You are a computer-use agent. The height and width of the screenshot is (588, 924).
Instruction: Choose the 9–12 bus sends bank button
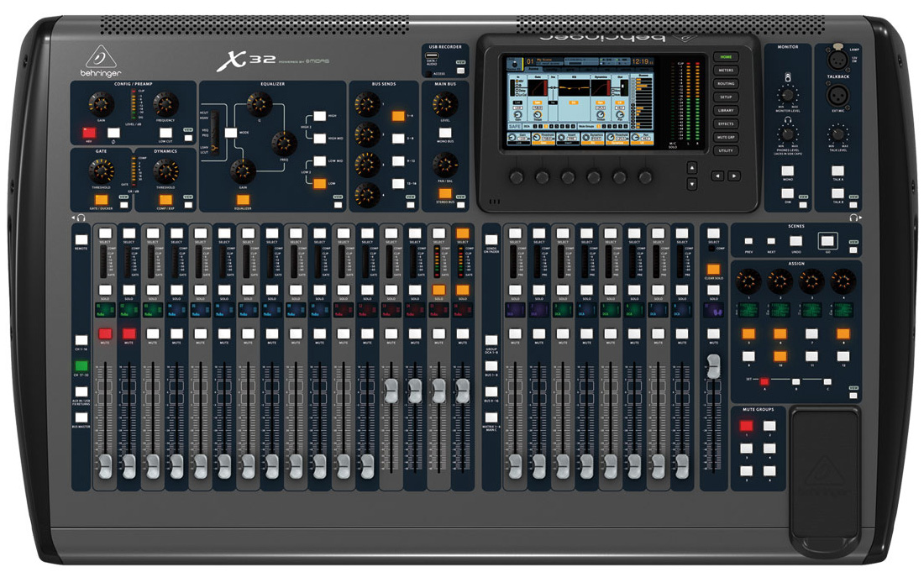[x=398, y=160]
